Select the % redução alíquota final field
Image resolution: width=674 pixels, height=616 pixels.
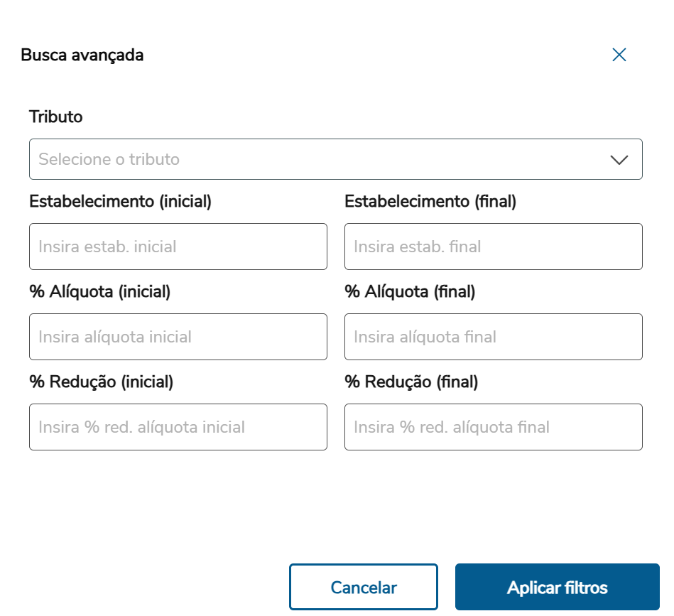[x=493, y=427]
